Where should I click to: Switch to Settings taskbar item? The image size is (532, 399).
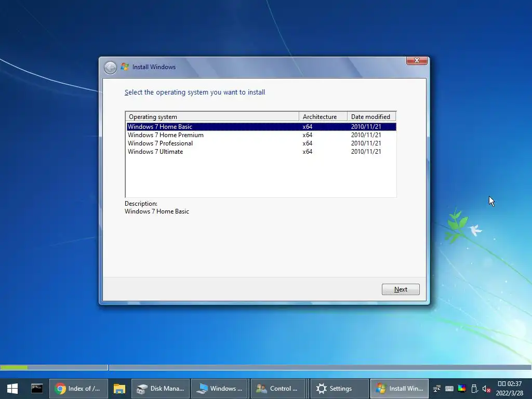[x=339, y=389]
